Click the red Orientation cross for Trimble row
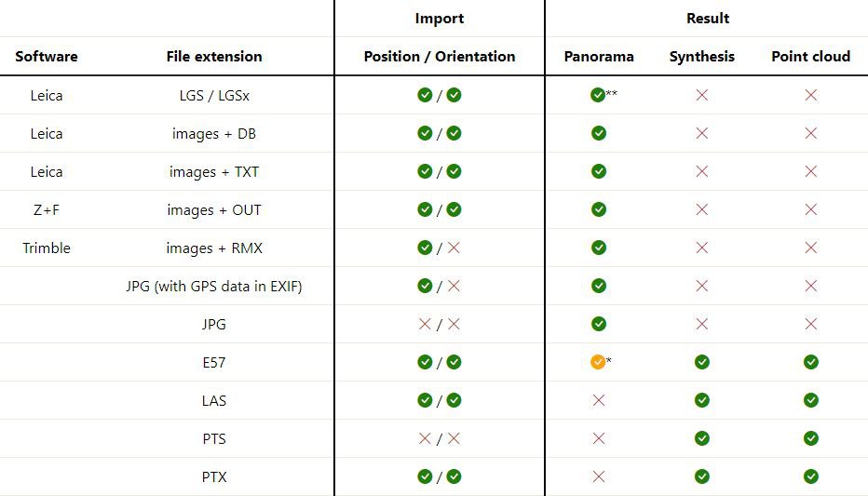This screenshot has width=868, height=496. pos(454,248)
